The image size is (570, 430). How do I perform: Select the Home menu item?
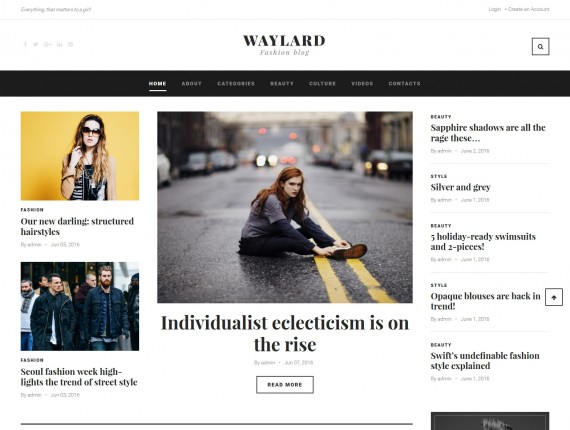pyautogui.click(x=157, y=84)
